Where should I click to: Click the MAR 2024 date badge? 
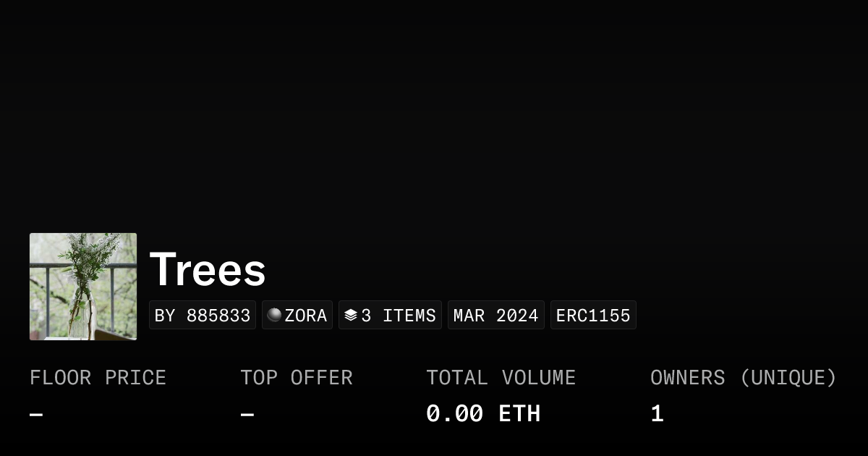(495, 315)
